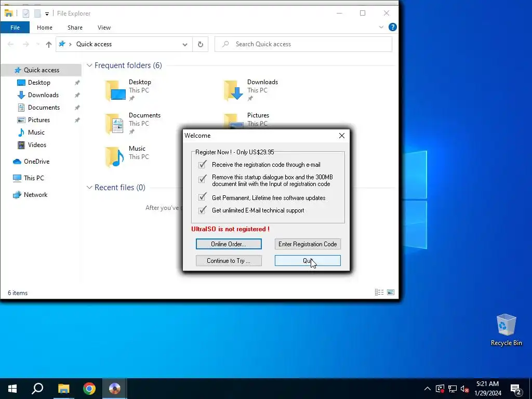Click the File Explorer title bar icon
The height and width of the screenshot is (399, 532).
(x=9, y=13)
